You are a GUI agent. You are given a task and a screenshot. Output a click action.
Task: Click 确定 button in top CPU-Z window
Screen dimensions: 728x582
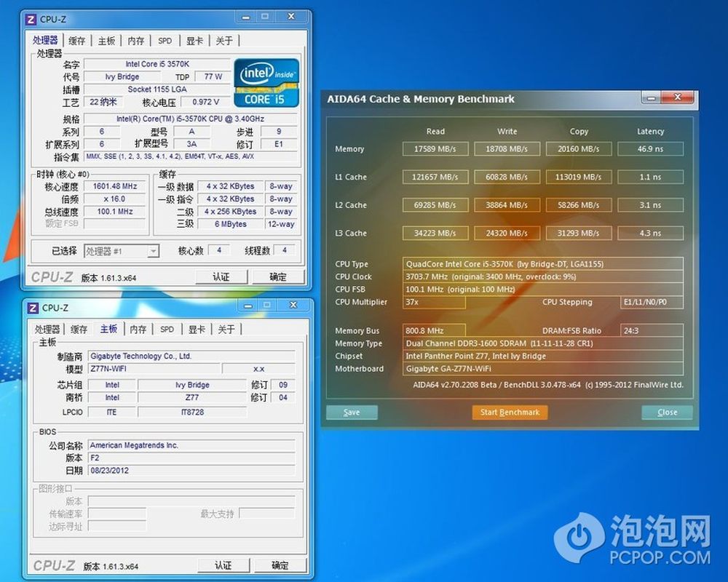(x=278, y=277)
